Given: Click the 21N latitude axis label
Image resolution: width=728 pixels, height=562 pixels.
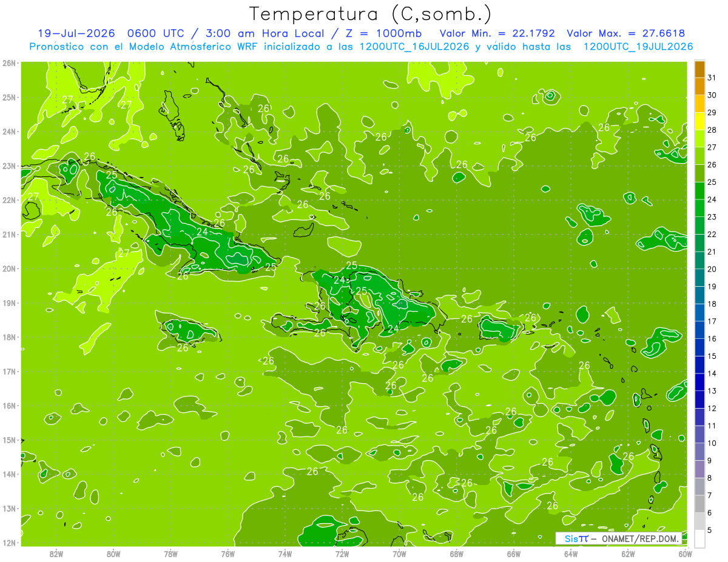Looking at the screenshot, I should (x=9, y=235).
